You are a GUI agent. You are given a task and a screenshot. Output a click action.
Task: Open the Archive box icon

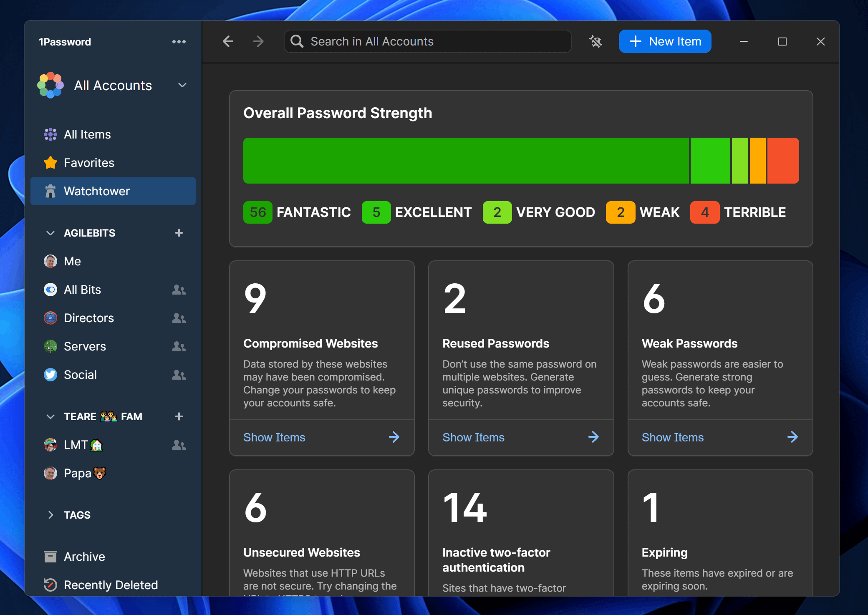point(50,556)
